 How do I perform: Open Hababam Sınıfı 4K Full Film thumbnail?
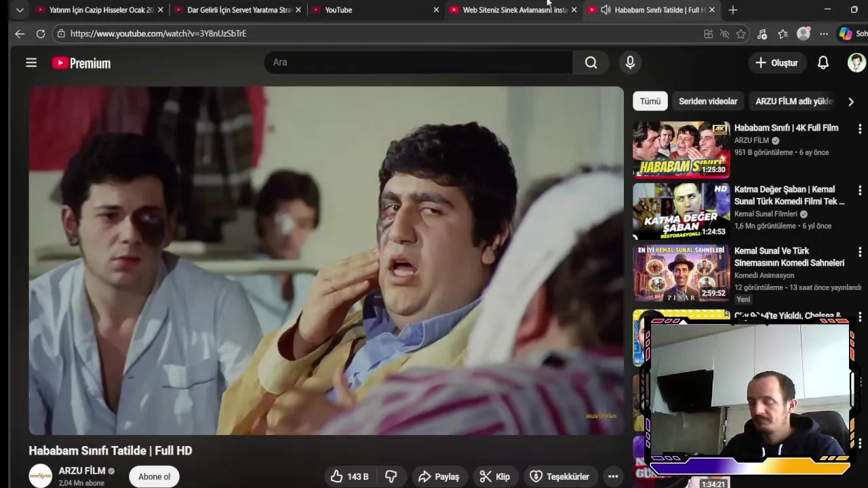tap(682, 149)
